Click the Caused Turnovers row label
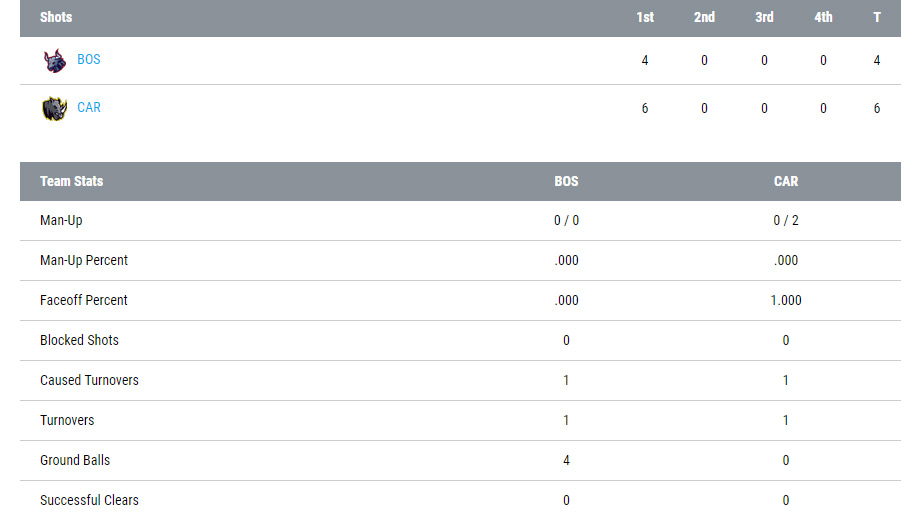This screenshot has height=518, width=921. [x=89, y=380]
